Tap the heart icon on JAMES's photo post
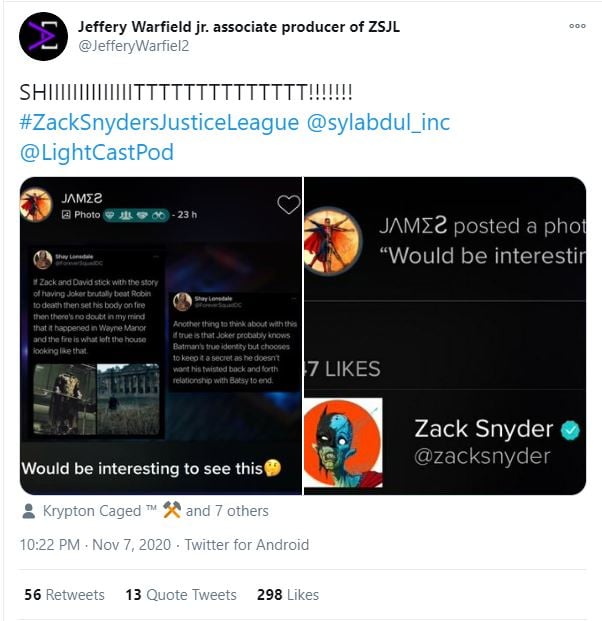Screen dimensions: 602x621 [289, 205]
